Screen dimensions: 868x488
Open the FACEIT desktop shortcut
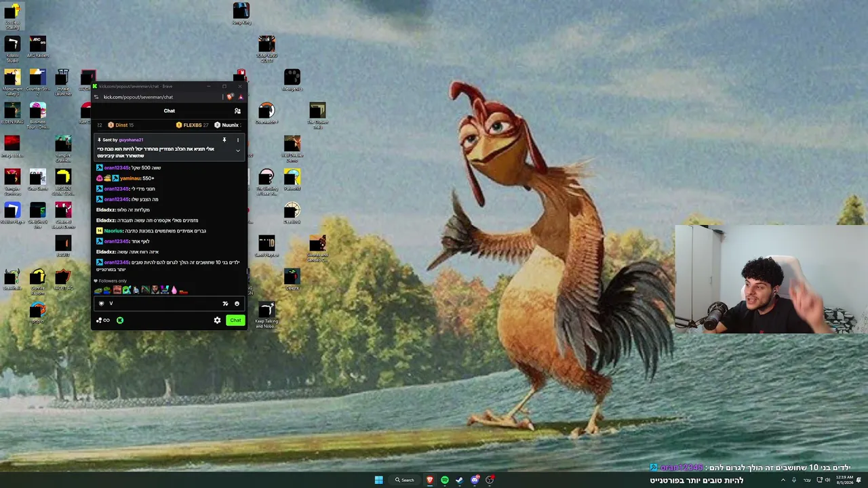point(63,246)
